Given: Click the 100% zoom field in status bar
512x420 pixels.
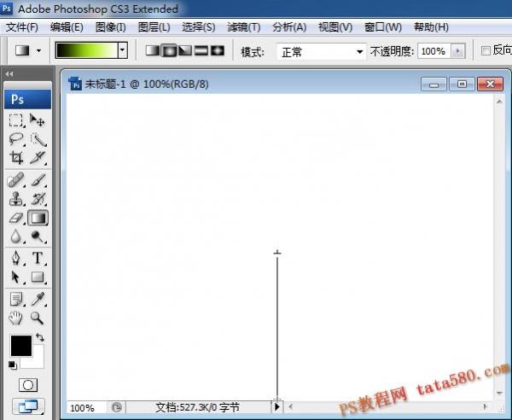Looking at the screenshot, I should tap(86, 408).
